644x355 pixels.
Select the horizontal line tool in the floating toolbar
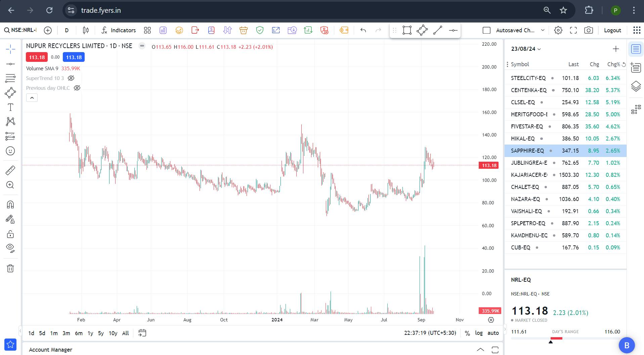[453, 30]
